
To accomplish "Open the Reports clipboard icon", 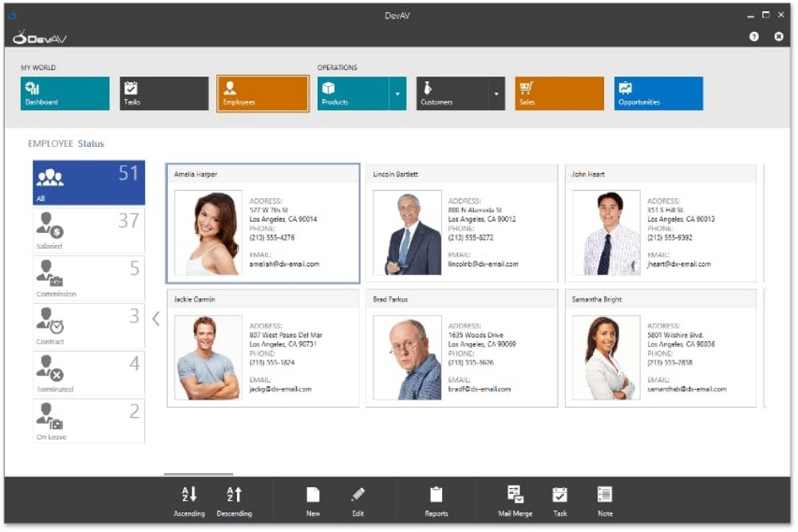I will coord(437,495).
